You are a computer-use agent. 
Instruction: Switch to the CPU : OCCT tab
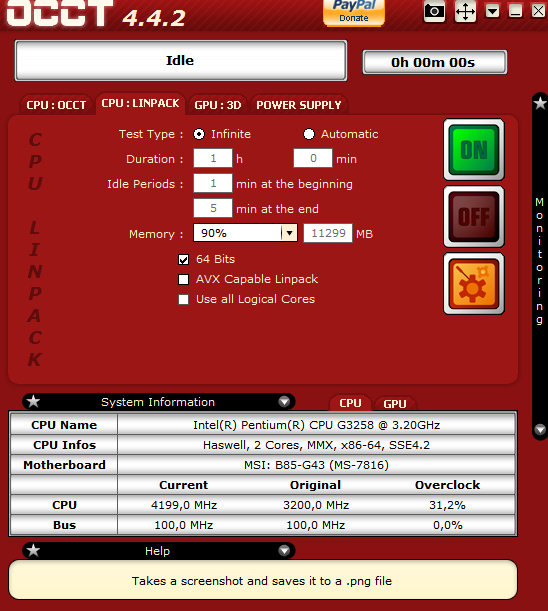tap(56, 105)
